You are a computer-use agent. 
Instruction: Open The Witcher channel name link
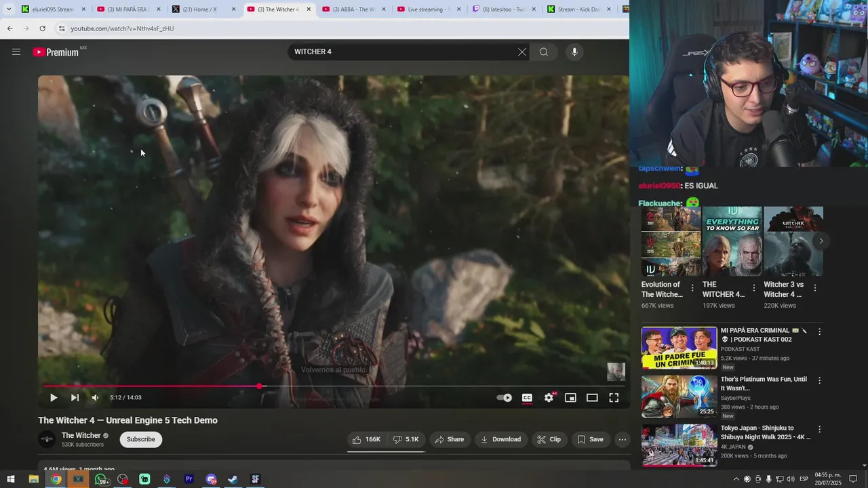point(81,435)
